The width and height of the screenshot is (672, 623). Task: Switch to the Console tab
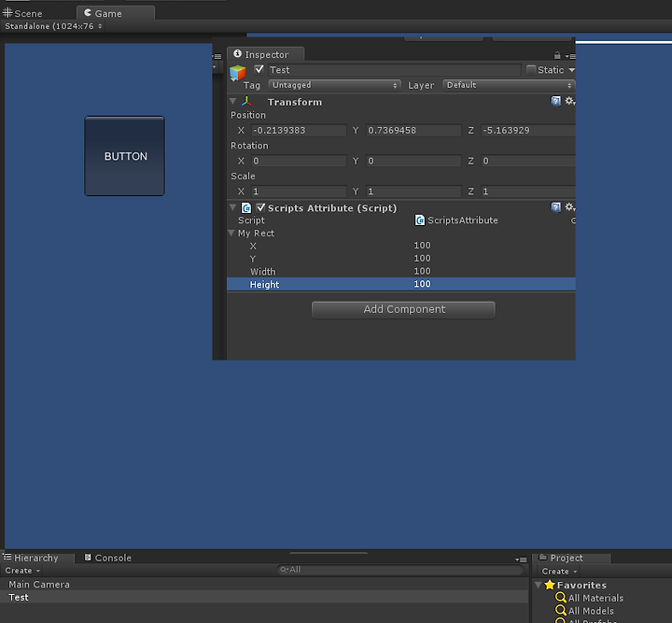(x=108, y=558)
